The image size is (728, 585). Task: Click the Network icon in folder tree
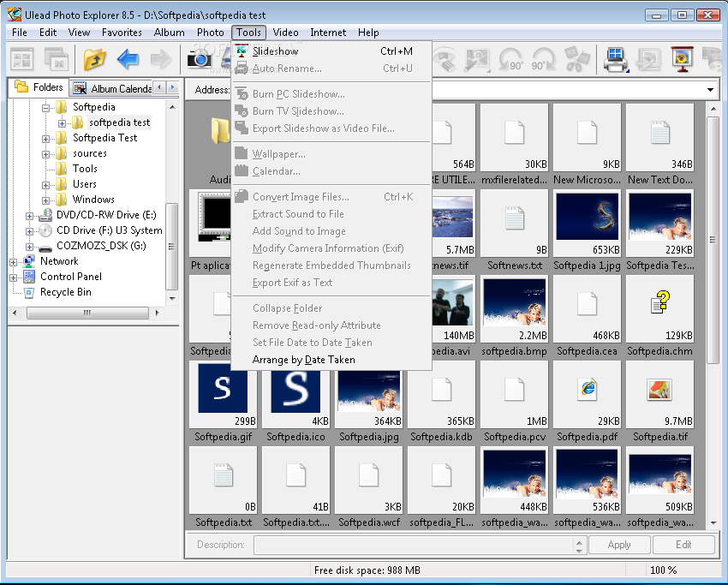coord(29,261)
